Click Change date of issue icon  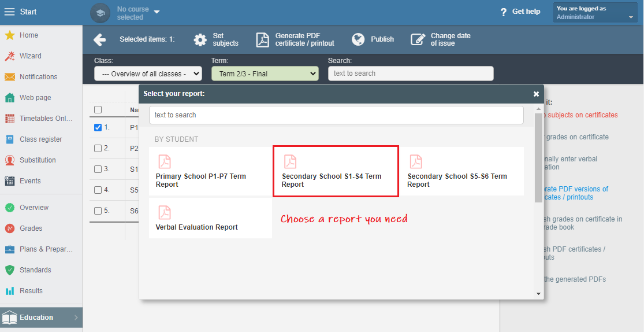[418, 39]
